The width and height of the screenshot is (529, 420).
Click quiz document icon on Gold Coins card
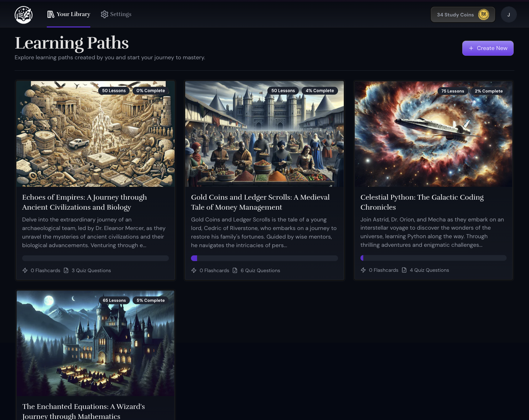coord(235,270)
